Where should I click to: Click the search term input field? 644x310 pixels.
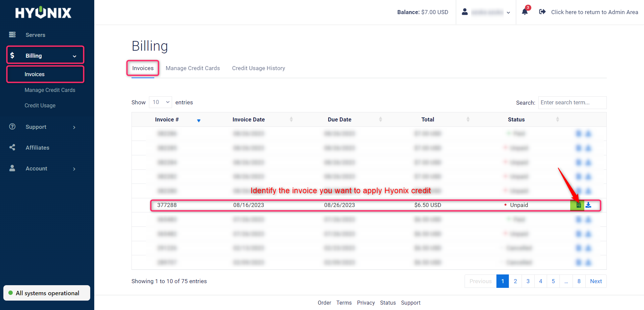point(572,102)
